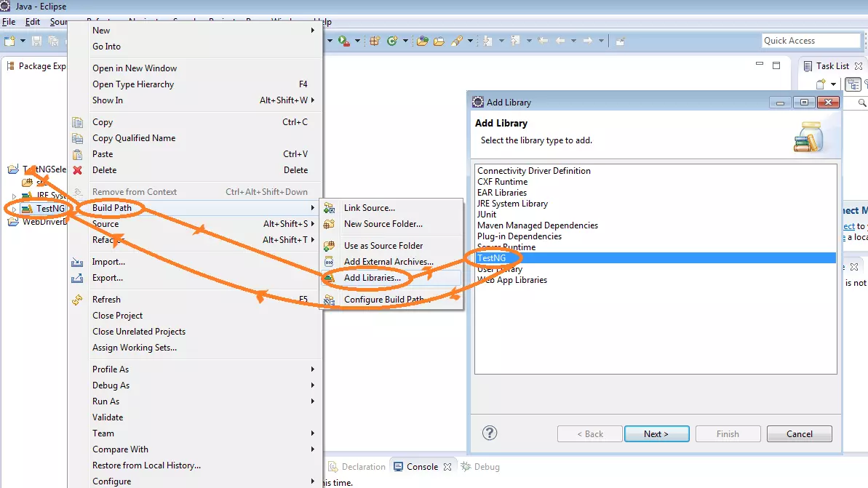Click the < Back button

(x=590, y=433)
